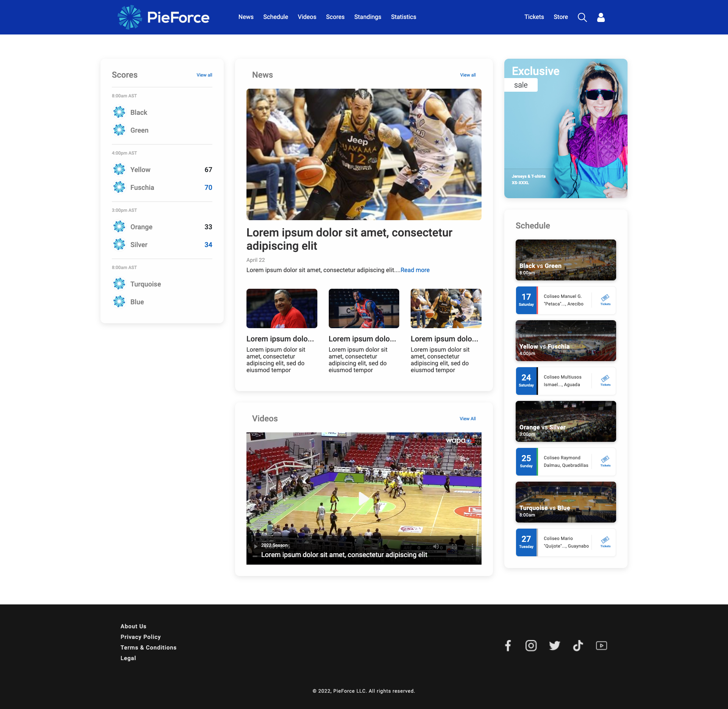Screen dimensions: 728x709
Task: Click the YouTube icon in footer
Action: pyautogui.click(x=601, y=645)
